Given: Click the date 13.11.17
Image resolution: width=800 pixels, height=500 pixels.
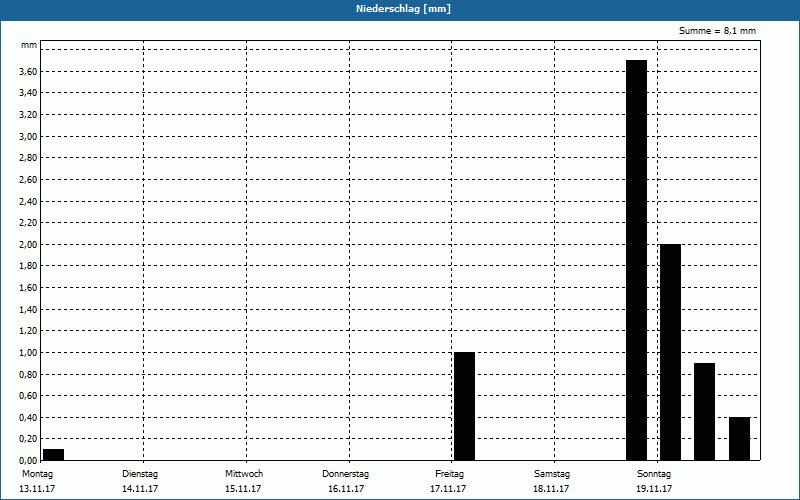Looking at the screenshot, I should click(37, 489).
